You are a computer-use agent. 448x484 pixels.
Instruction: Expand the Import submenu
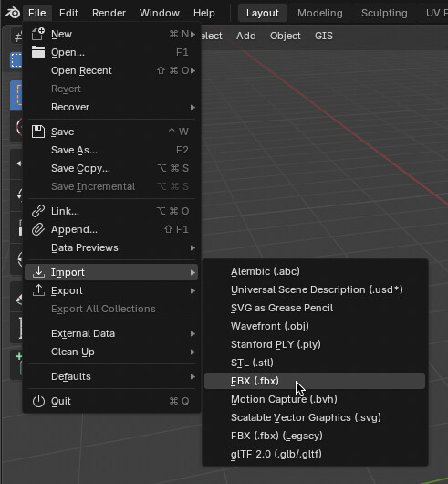pos(111,272)
